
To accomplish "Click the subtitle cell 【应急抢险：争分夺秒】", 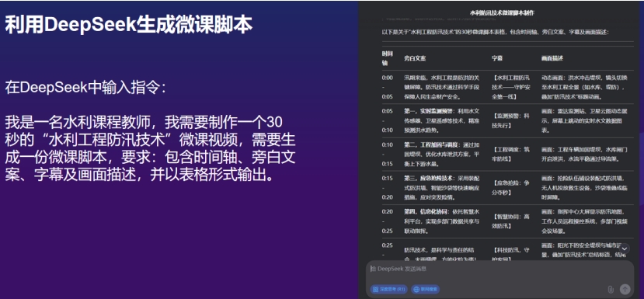I will (x=510, y=188).
